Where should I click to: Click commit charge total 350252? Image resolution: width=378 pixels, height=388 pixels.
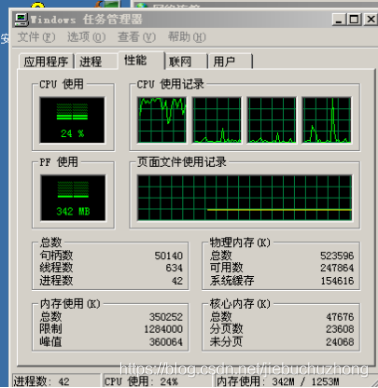(166, 317)
